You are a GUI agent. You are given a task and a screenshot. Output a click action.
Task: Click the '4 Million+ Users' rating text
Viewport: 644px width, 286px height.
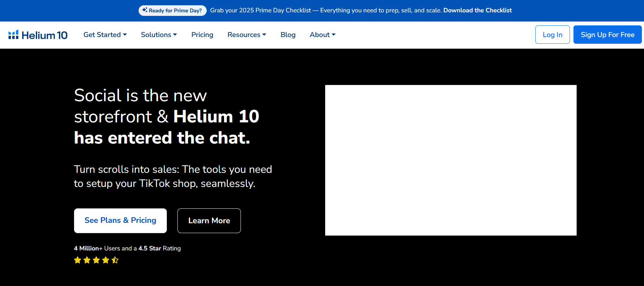click(127, 248)
